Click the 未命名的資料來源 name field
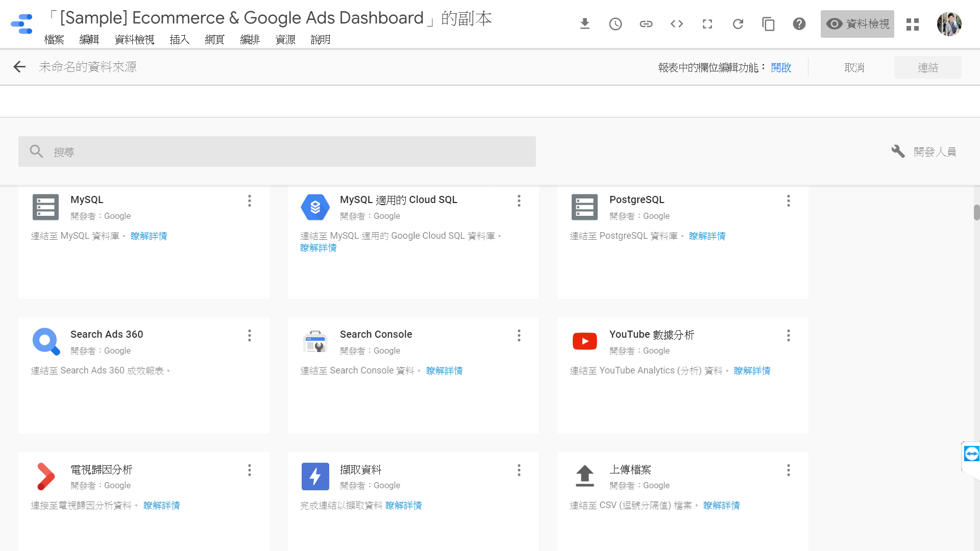The image size is (980, 551). pos(88,67)
